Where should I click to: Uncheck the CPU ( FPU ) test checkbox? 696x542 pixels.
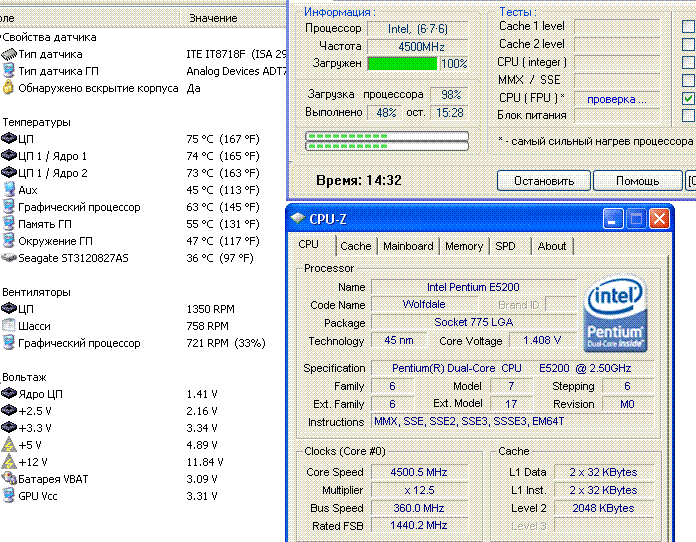pos(688,98)
